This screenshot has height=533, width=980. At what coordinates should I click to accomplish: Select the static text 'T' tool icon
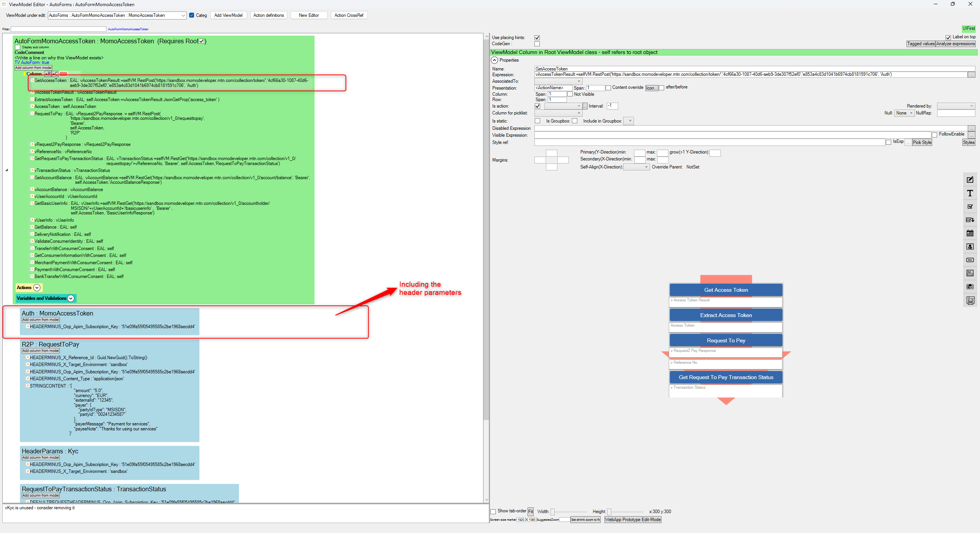click(970, 193)
